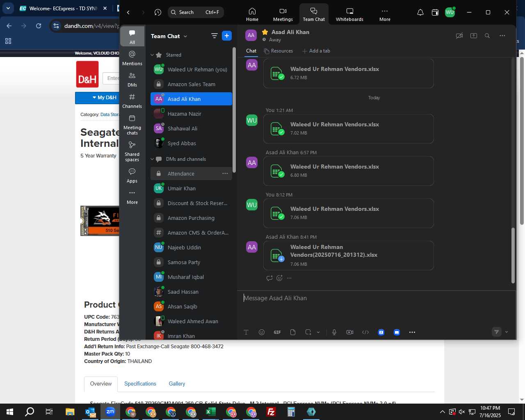Select the Overview tab on D&H page
This screenshot has height=420, width=525.
click(101, 384)
